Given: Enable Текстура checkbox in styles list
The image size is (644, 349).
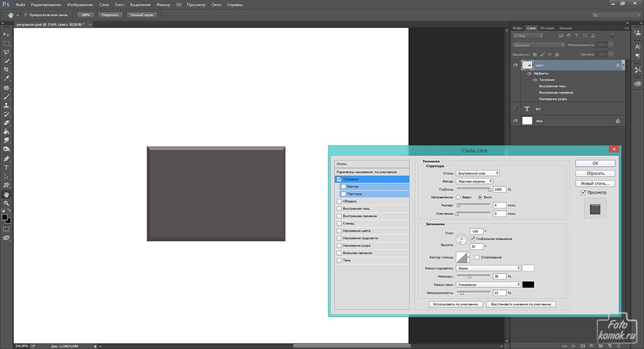Looking at the screenshot, I should (343, 194).
